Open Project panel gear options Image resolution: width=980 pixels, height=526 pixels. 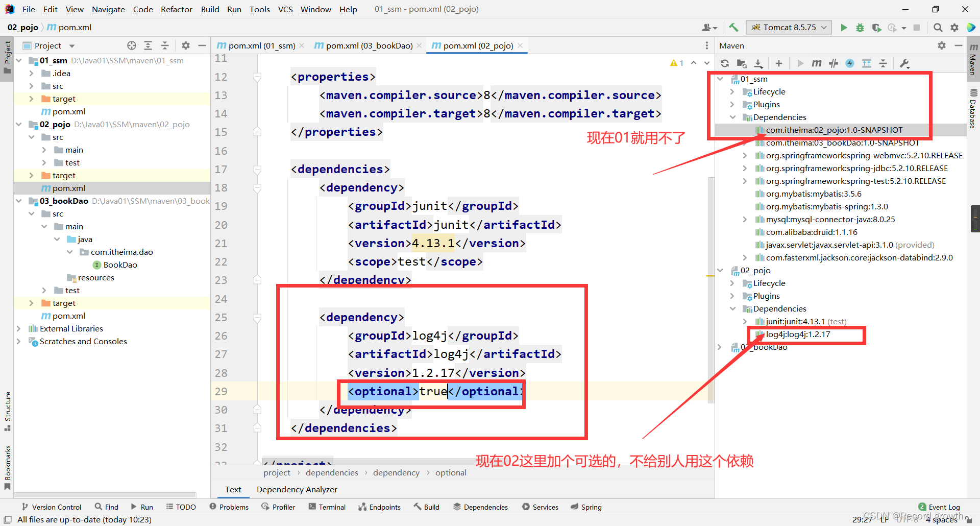click(186, 45)
